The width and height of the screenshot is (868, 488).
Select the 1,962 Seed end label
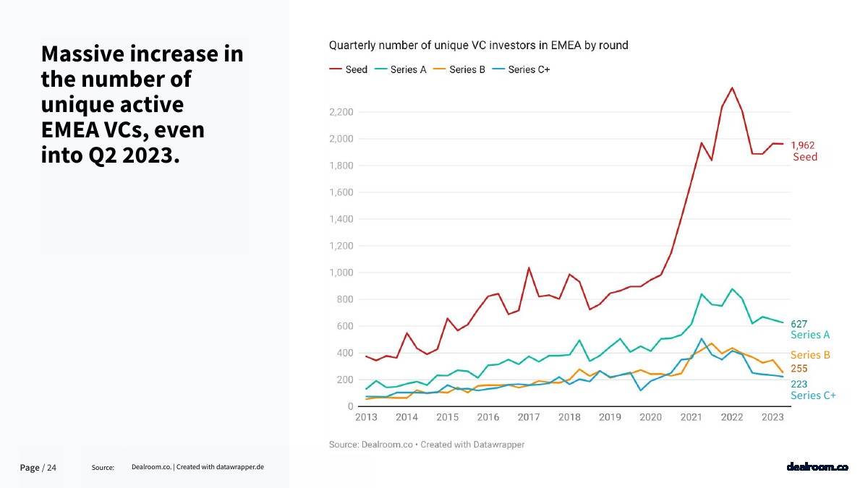(804, 151)
